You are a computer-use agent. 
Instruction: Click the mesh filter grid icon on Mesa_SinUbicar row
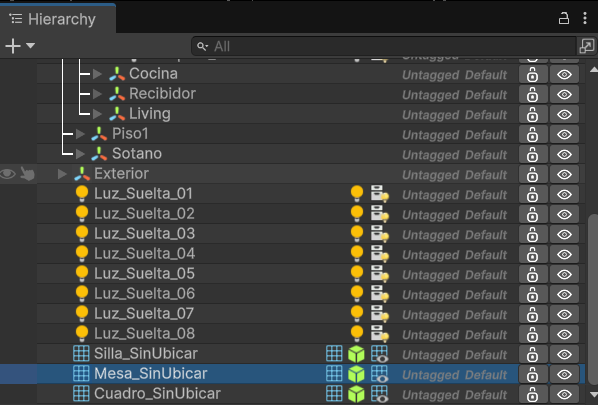click(x=334, y=373)
